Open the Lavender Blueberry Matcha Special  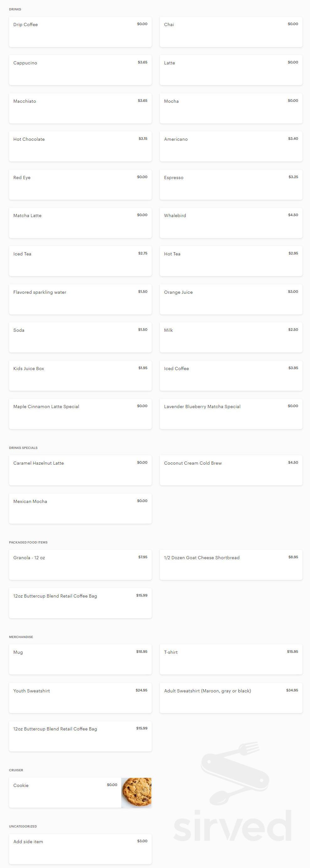(x=231, y=414)
